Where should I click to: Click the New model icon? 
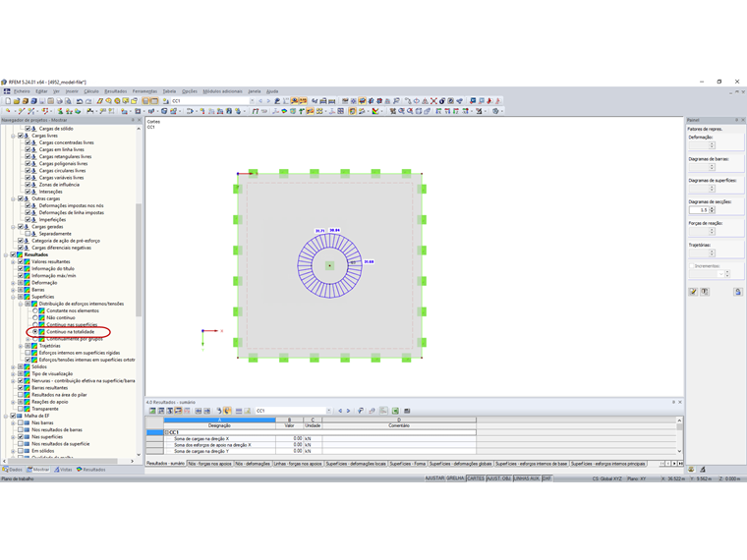(x=8, y=101)
